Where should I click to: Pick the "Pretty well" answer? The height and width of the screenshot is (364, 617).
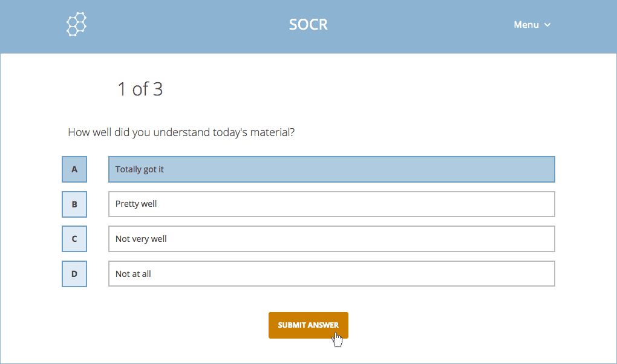(x=331, y=204)
